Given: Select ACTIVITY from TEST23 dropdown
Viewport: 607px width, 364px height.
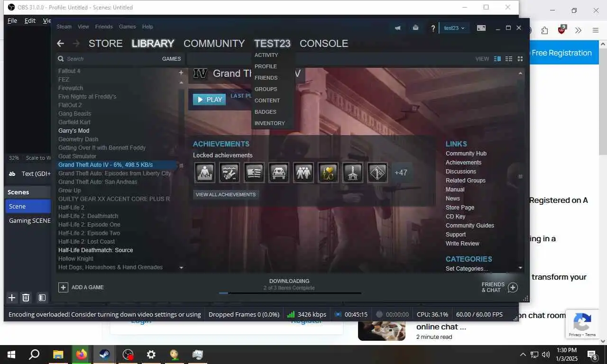Looking at the screenshot, I should tap(267, 55).
